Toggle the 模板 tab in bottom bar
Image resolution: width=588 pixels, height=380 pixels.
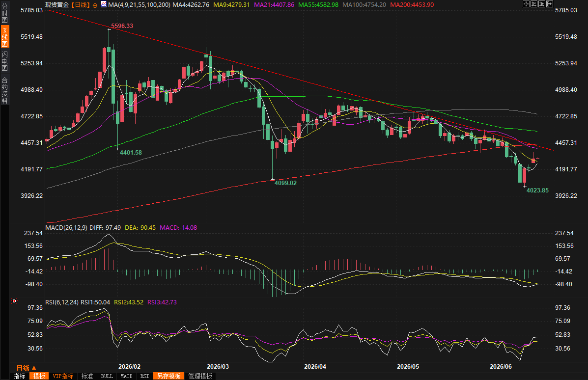39,376
